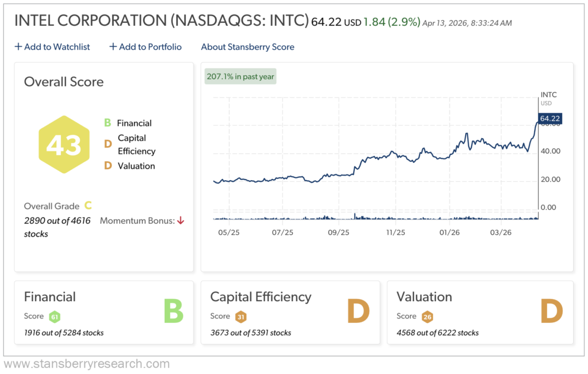
Task: Click the large D grade in Valuation card
Action: 551,311
